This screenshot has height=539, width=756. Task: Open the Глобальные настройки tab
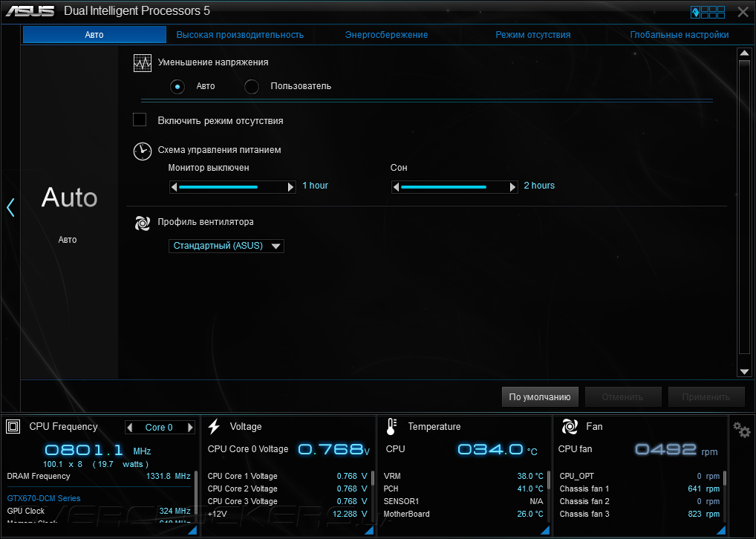[x=680, y=35]
